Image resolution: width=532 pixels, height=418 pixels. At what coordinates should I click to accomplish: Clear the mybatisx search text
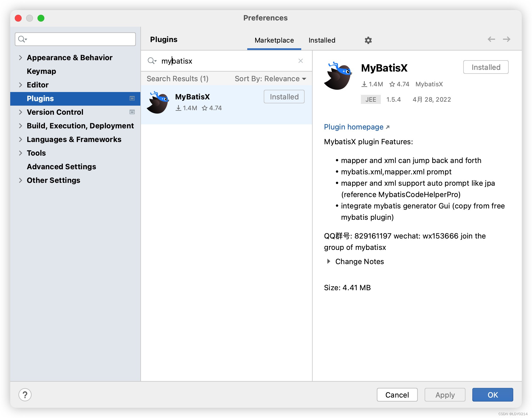(301, 61)
